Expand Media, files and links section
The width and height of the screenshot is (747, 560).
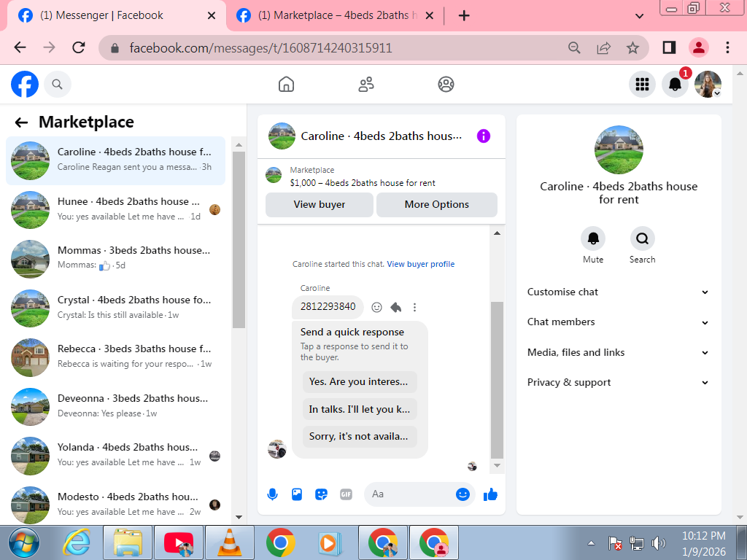click(x=618, y=352)
